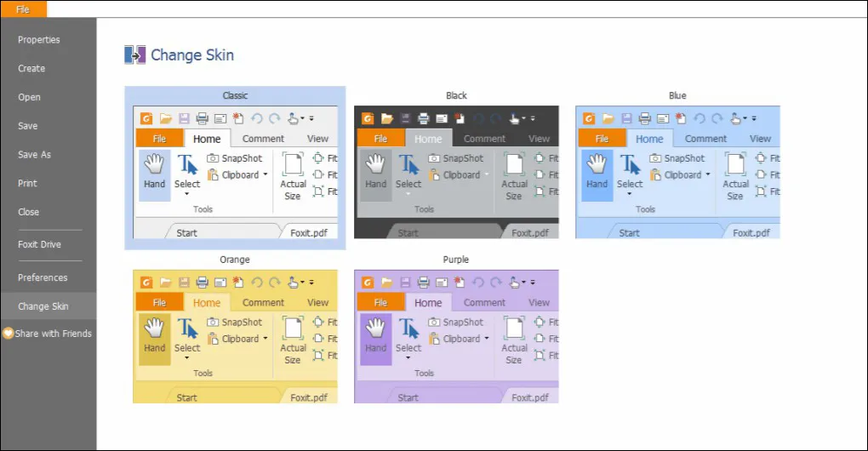The image size is (868, 451).
Task: Open Preferences from the sidebar
Action: (x=43, y=277)
